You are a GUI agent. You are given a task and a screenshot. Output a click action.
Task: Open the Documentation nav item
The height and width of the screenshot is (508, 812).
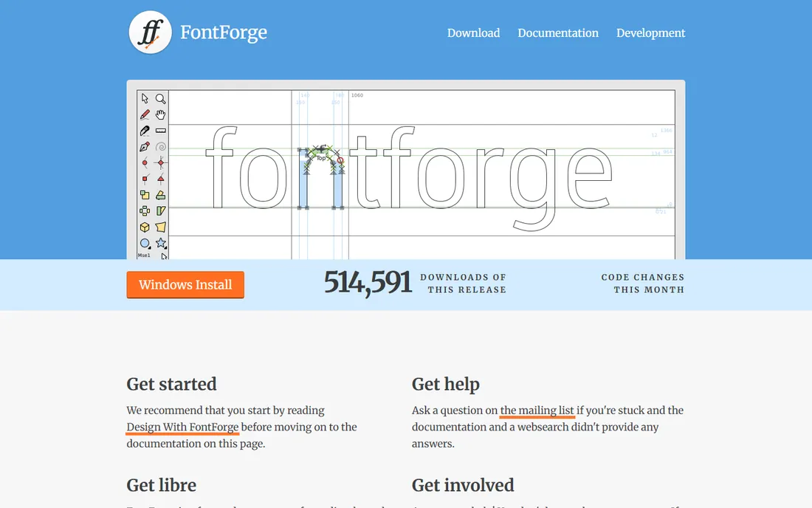point(558,33)
